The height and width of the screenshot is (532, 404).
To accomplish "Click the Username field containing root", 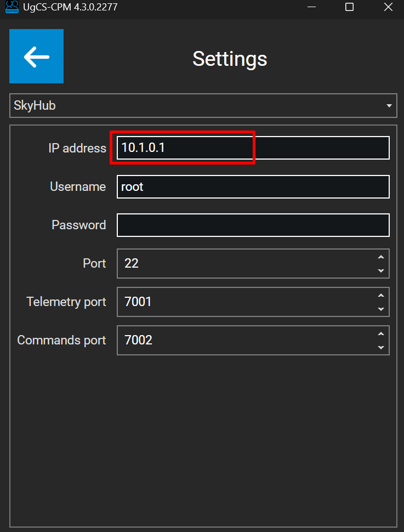I will (x=253, y=186).
